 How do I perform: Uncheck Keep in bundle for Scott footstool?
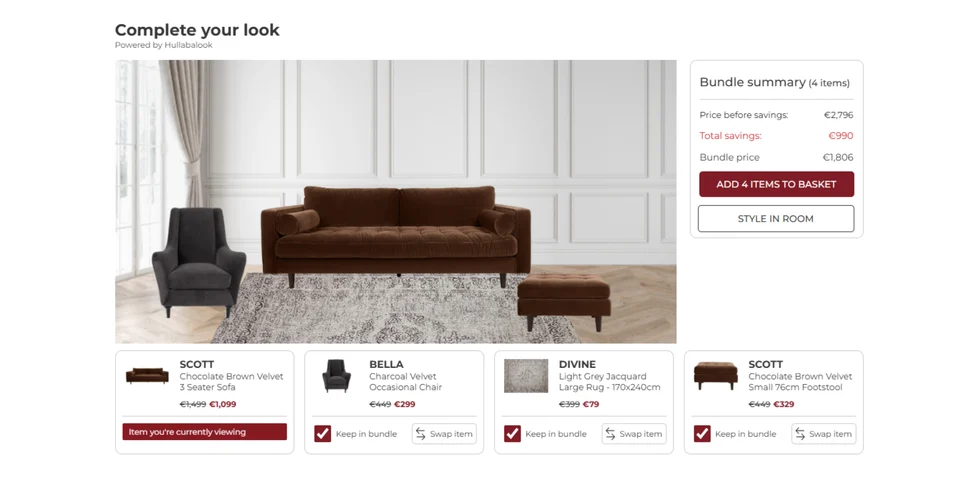pos(702,433)
